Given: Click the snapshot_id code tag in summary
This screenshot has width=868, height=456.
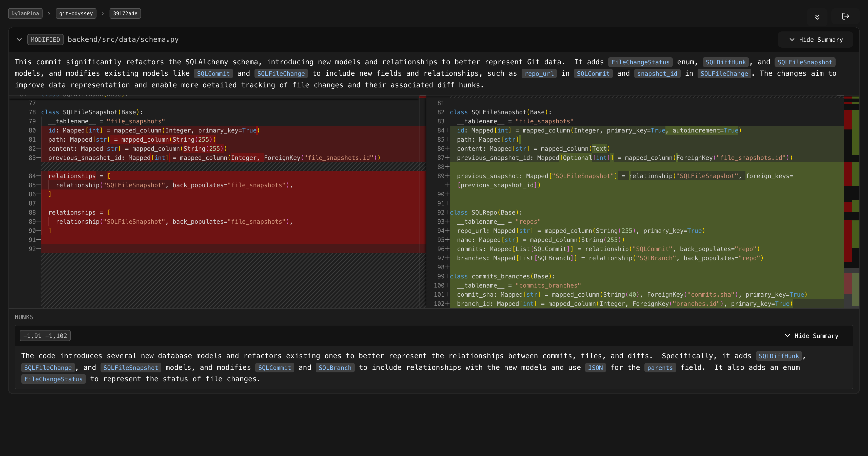Looking at the screenshot, I should pos(657,74).
